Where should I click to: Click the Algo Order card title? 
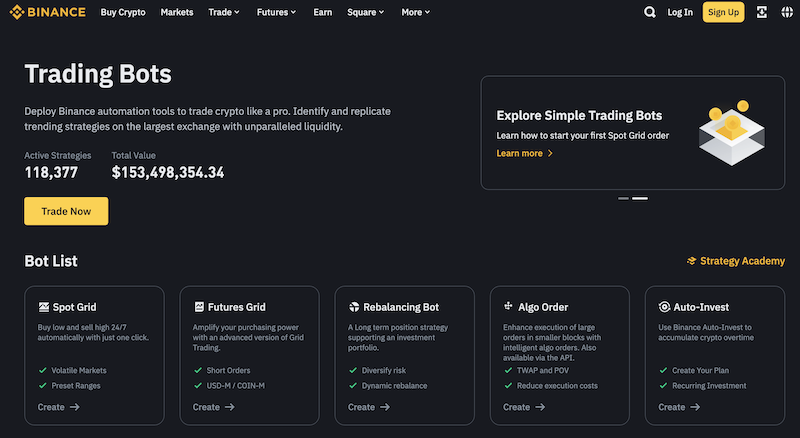[x=543, y=307]
